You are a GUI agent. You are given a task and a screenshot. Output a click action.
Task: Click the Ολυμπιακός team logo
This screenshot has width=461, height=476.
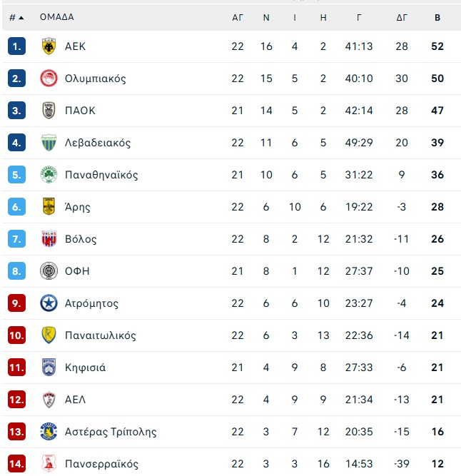pyautogui.click(x=49, y=79)
